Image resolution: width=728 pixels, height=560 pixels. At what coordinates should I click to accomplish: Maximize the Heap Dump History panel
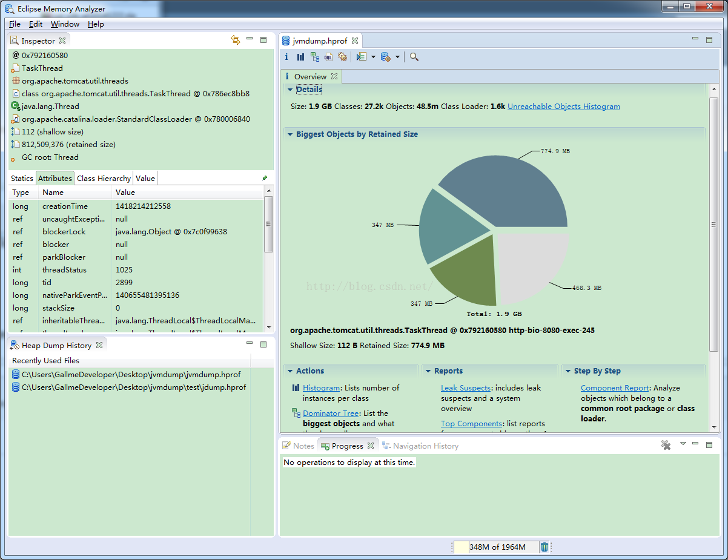click(263, 344)
